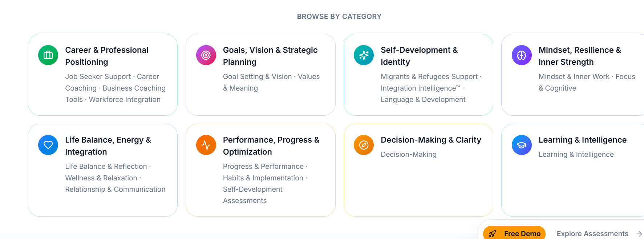Viewport: 644px width, 239px height.
Task: Click the pink target Goals icon
Action: coord(206,55)
